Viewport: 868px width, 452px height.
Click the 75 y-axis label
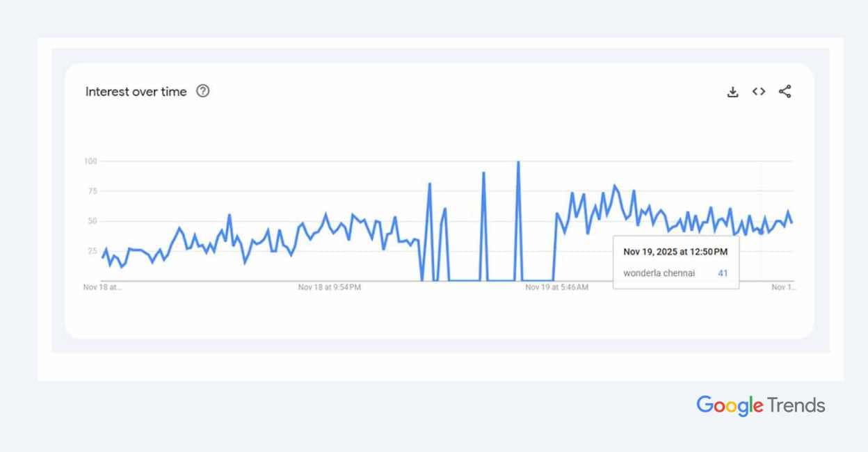[91, 191]
